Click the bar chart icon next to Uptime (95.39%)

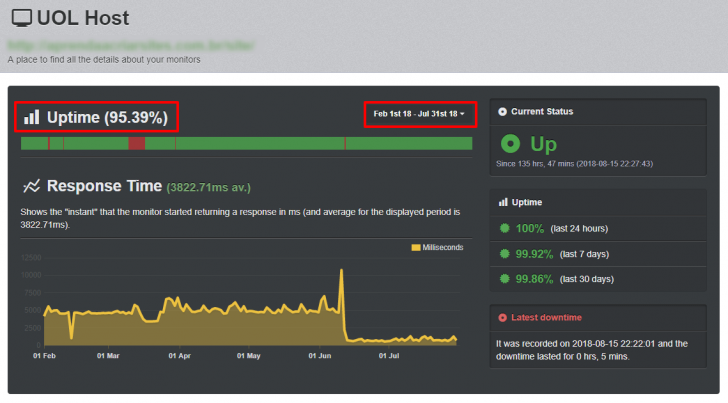pyautogui.click(x=32, y=117)
